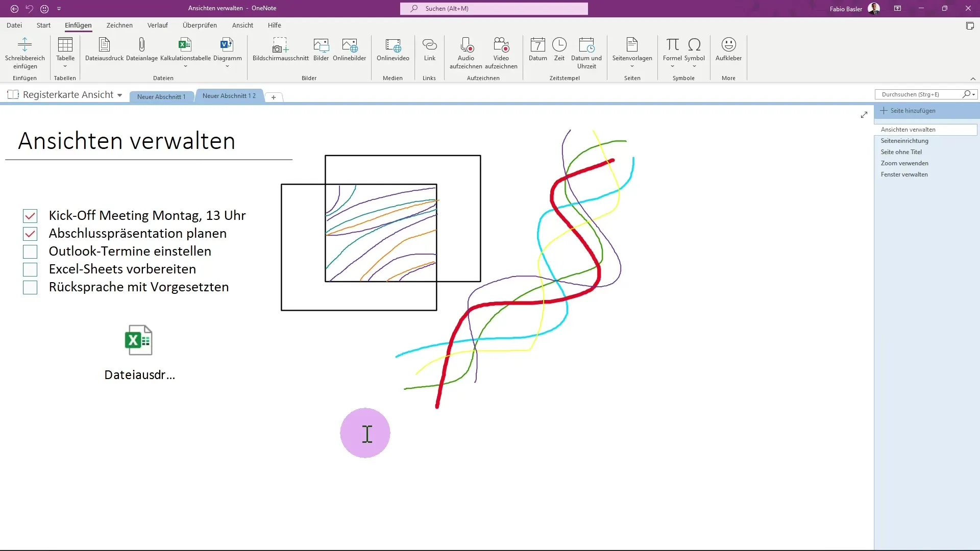Click the Diagramm Visio icon

[x=227, y=45]
